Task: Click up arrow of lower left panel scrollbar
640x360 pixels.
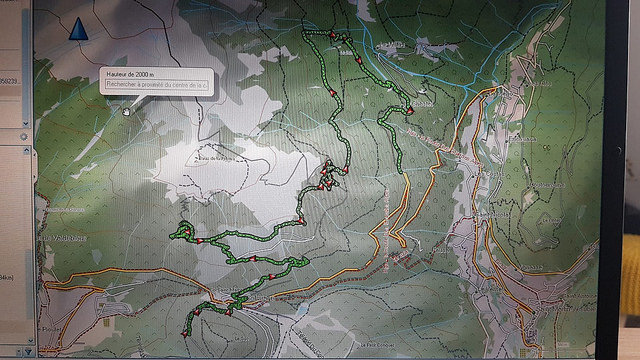Action: 26,151
